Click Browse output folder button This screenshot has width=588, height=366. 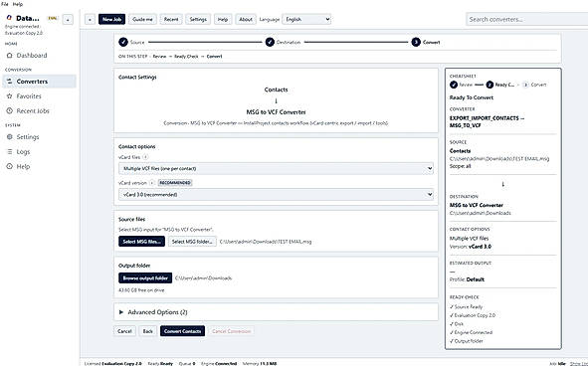145,278
